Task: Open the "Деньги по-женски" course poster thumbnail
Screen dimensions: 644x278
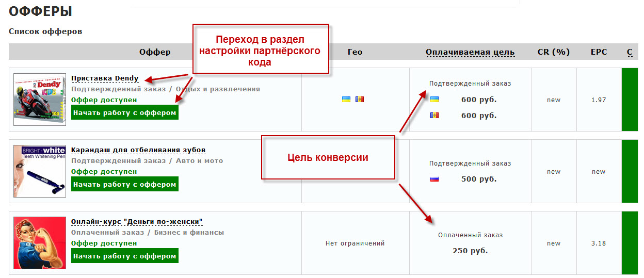Action: point(40,243)
